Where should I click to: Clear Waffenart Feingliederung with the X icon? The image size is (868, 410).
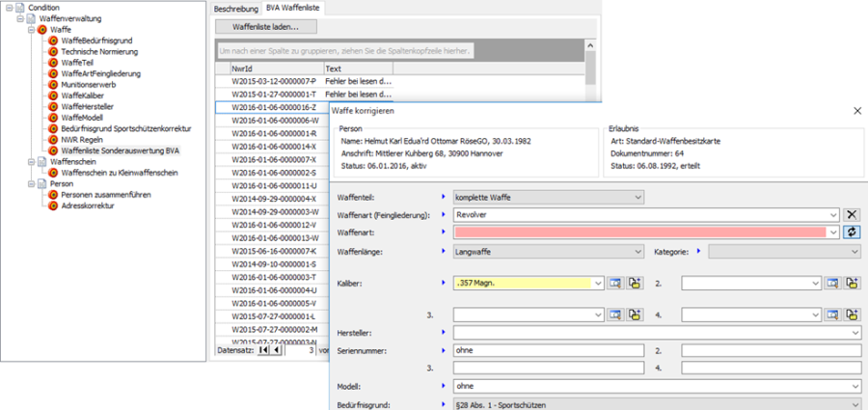(852, 214)
